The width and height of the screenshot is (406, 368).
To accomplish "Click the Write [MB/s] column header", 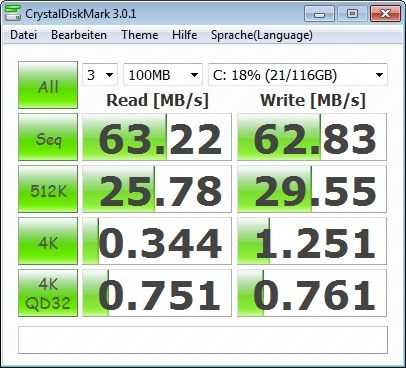I will [x=313, y=100].
